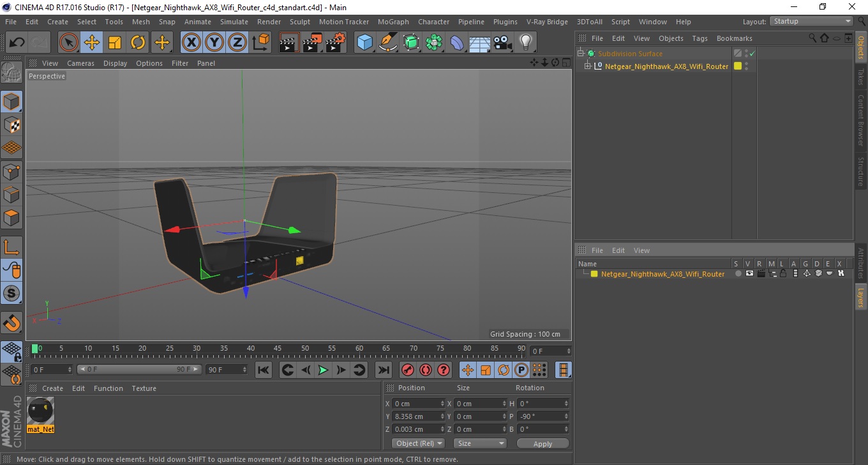Click Make Editable icon in left toolbar
868x465 pixels.
11,73
